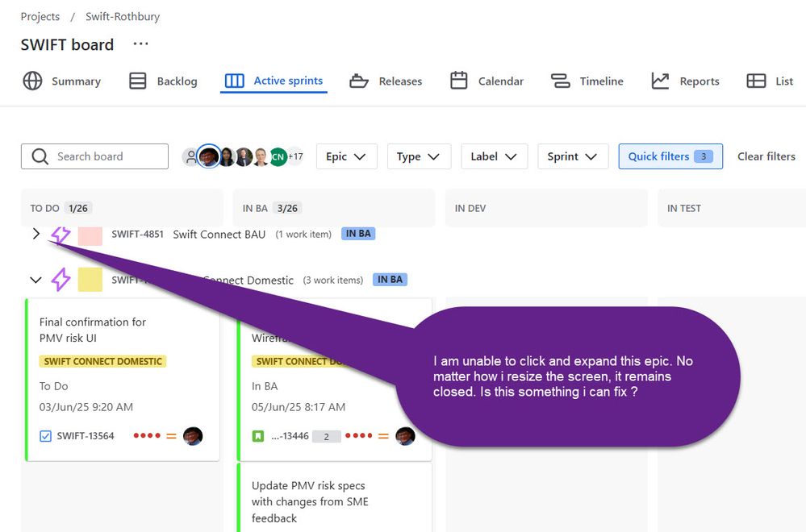The width and height of the screenshot is (806, 532).
Task: Click the SWIFT CONNECT DOMESTIC label on SWIFT-13564
Action: 102,361
